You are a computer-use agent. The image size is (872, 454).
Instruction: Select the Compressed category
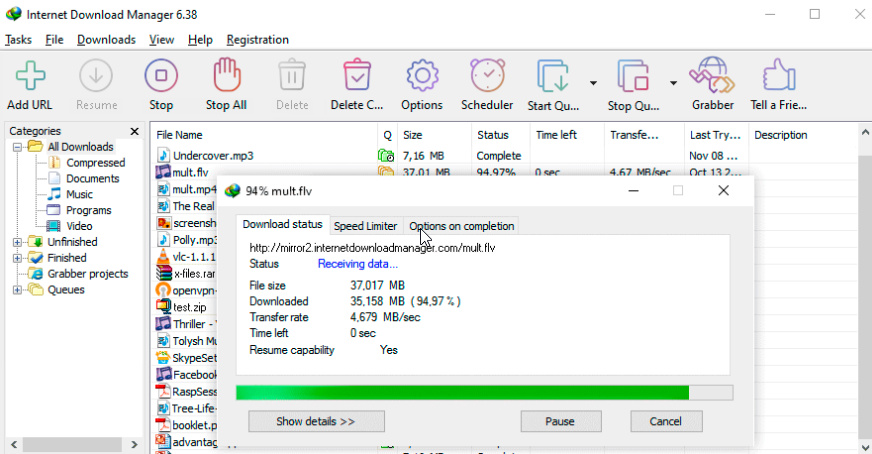(x=96, y=163)
